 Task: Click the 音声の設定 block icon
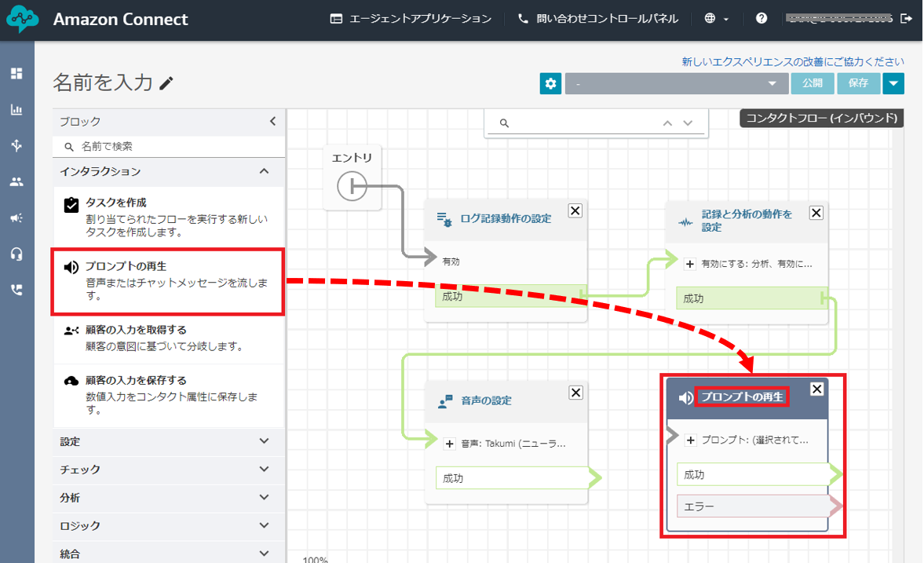[445, 401]
